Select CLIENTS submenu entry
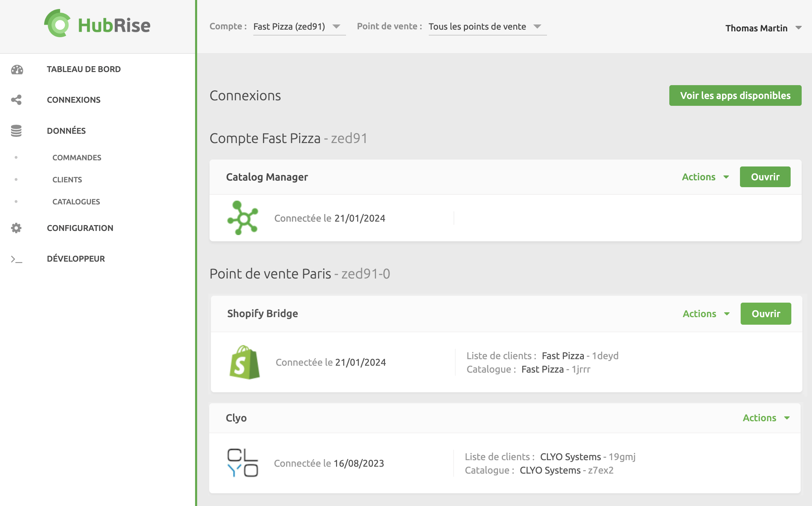The image size is (812, 506). tap(67, 180)
